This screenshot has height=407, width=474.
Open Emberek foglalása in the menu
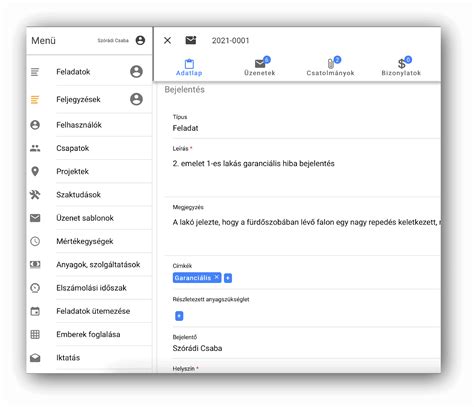point(88,335)
